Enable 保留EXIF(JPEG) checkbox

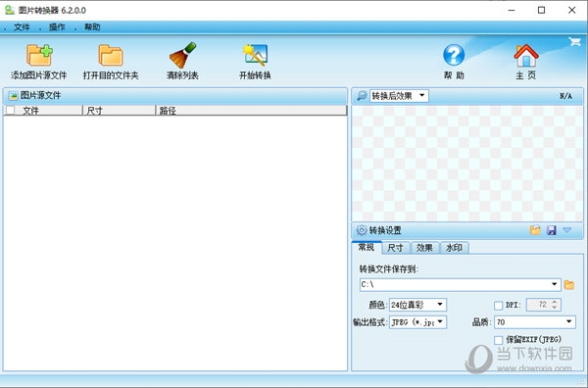[x=498, y=340]
